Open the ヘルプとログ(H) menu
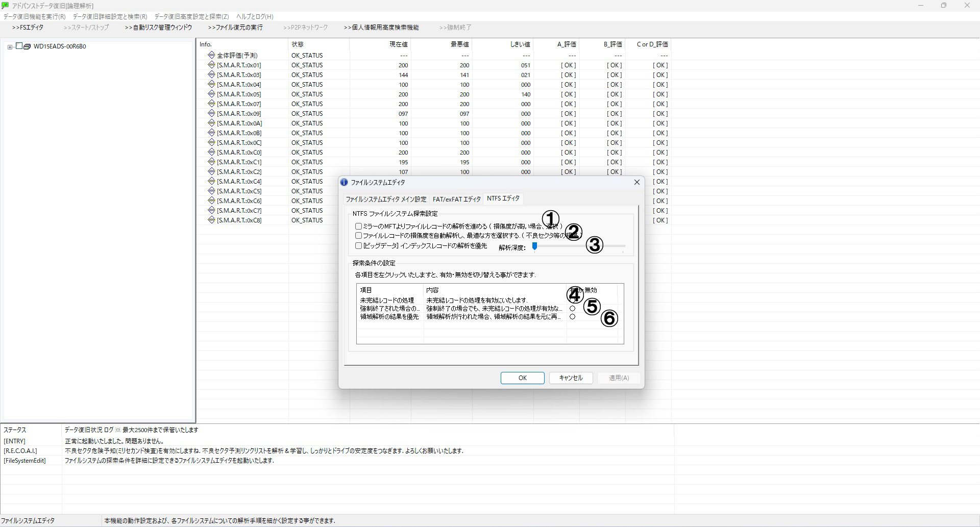The height and width of the screenshot is (527, 980). (255, 17)
